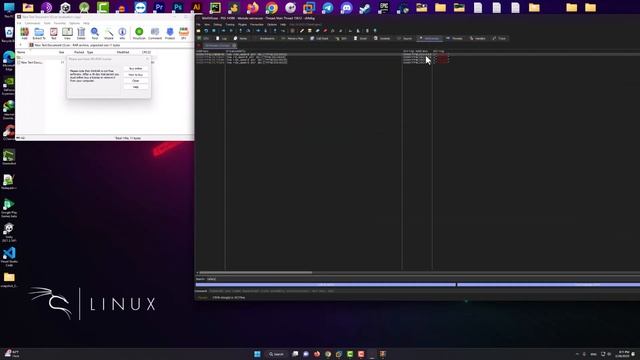Open WinRAR Commands menu
The height and width of the screenshot is (360, 640).
[33, 23]
